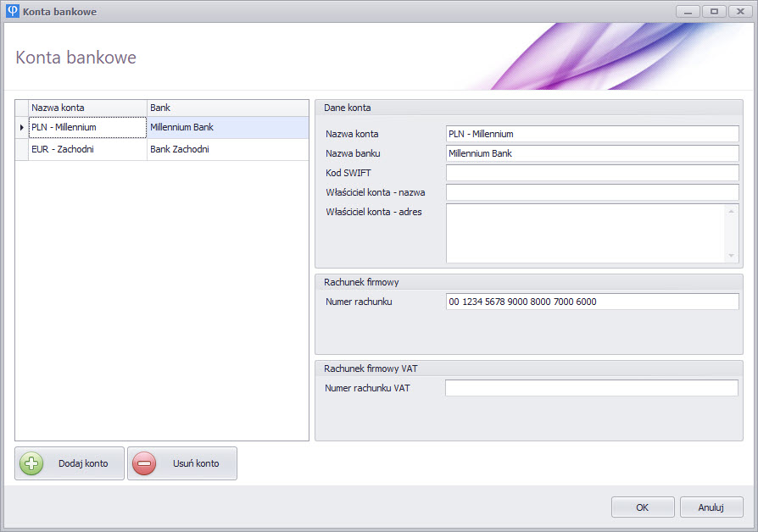Focus the Nazwa banku input field
The width and height of the screenshot is (758, 532).
[x=592, y=153]
